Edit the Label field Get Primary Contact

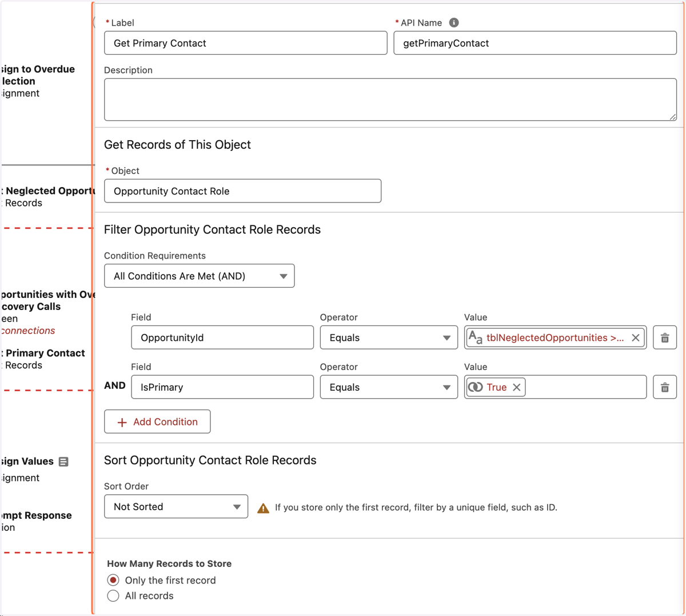246,43
